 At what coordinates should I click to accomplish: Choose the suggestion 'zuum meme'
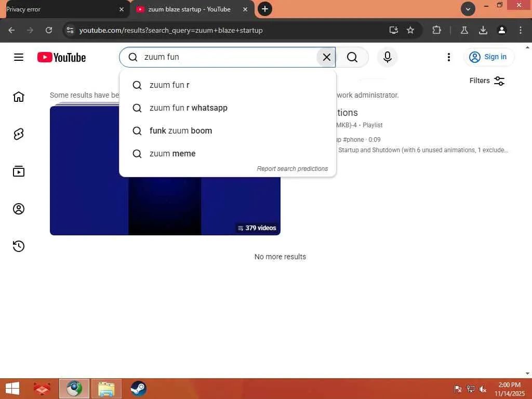pyautogui.click(x=228, y=153)
